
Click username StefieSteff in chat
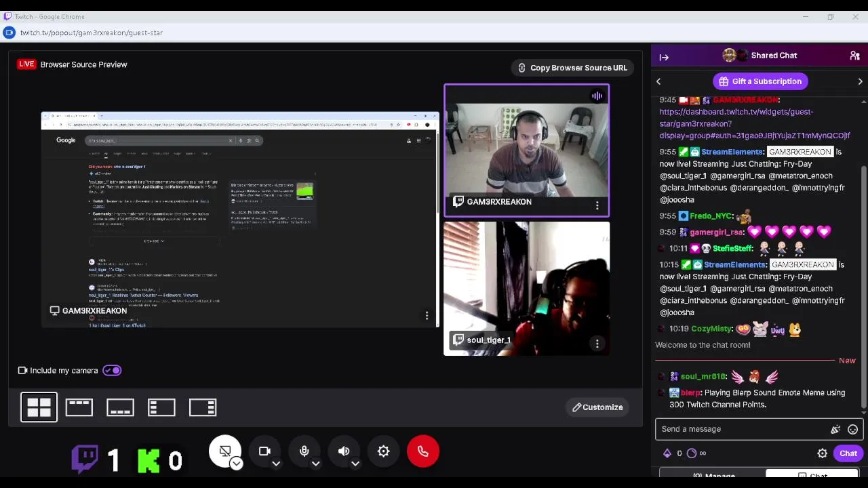(x=733, y=249)
